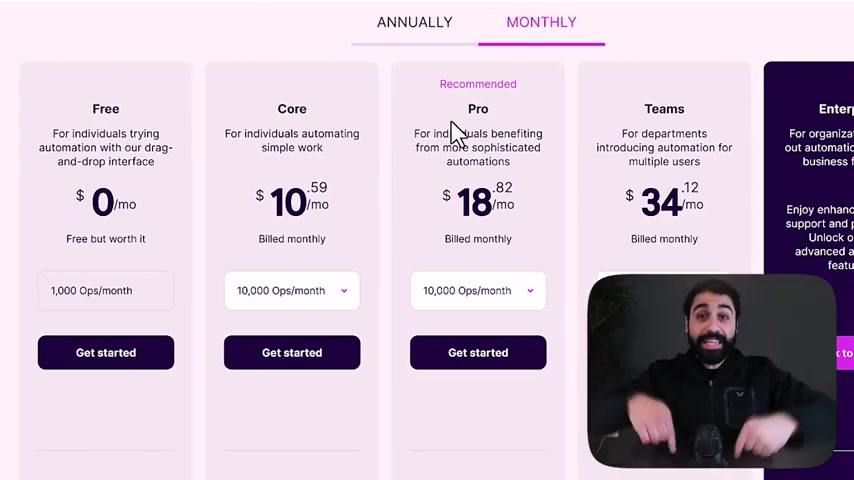Click the Core $10.59 price
Image resolution: width=854 pixels, height=480 pixels.
pyautogui.click(x=292, y=201)
